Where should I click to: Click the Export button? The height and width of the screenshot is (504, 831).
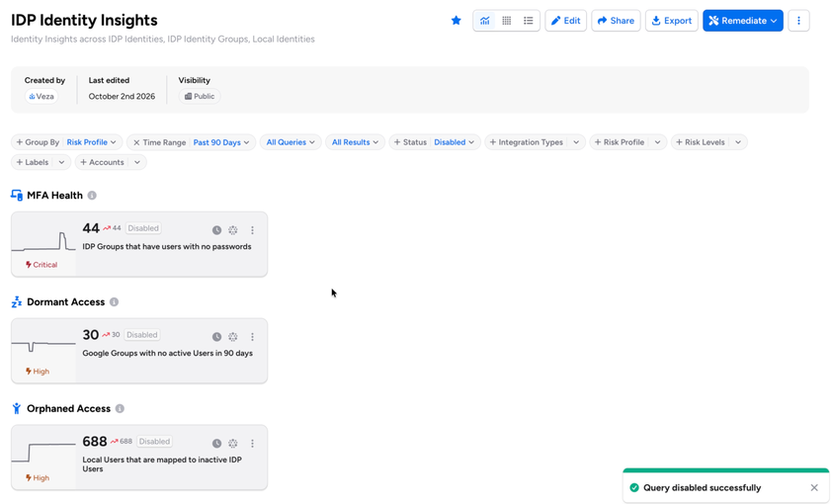click(672, 21)
